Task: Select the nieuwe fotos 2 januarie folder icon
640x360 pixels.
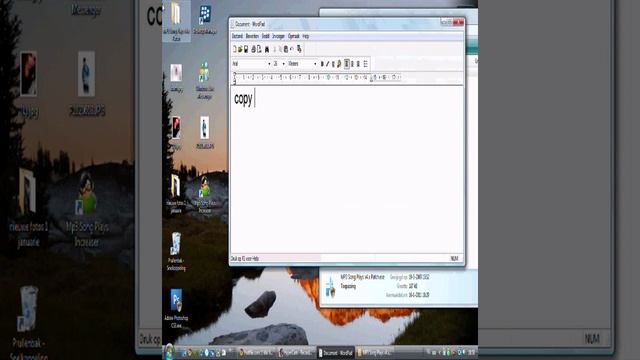Action: pos(176,193)
